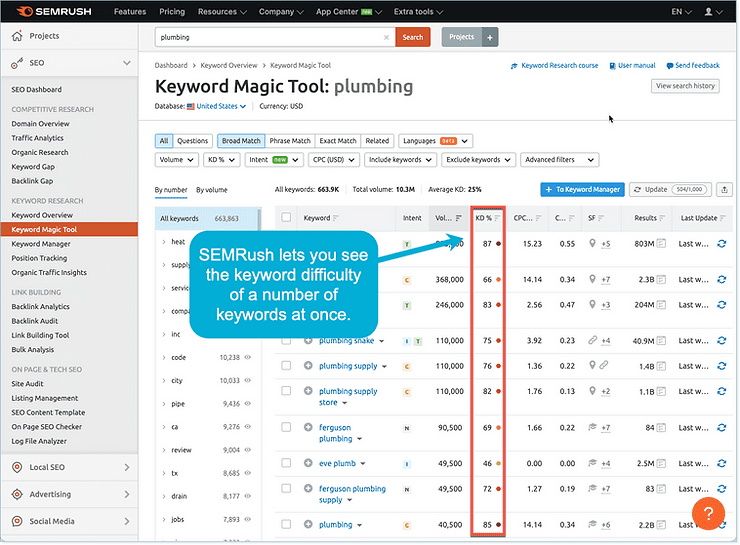Switch groups to By volume

point(211,190)
